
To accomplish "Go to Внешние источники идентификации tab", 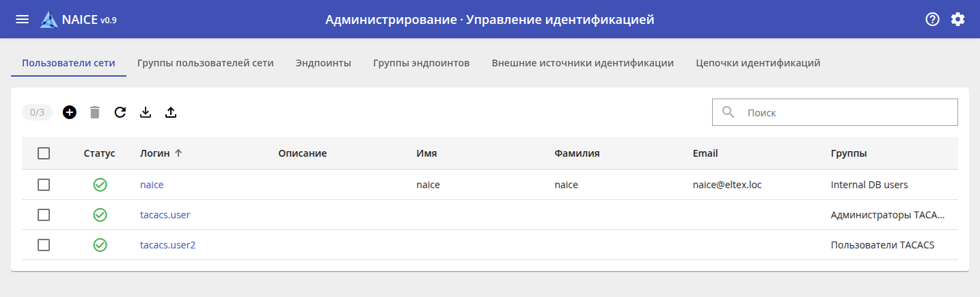I will click(582, 63).
